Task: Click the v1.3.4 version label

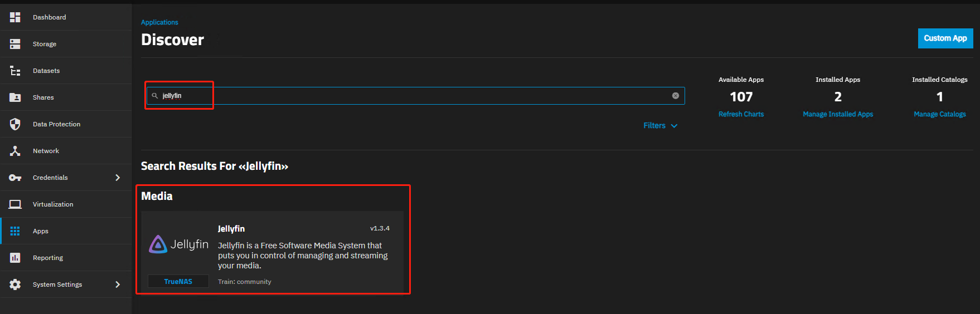Action: pyautogui.click(x=380, y=228)
